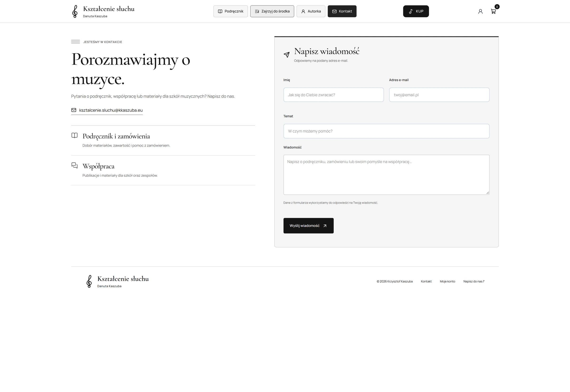Click the Napisz wiadomość form heading
Viewport: 570px width, 392px height.
pyautogui.click(x=327, y=51)
